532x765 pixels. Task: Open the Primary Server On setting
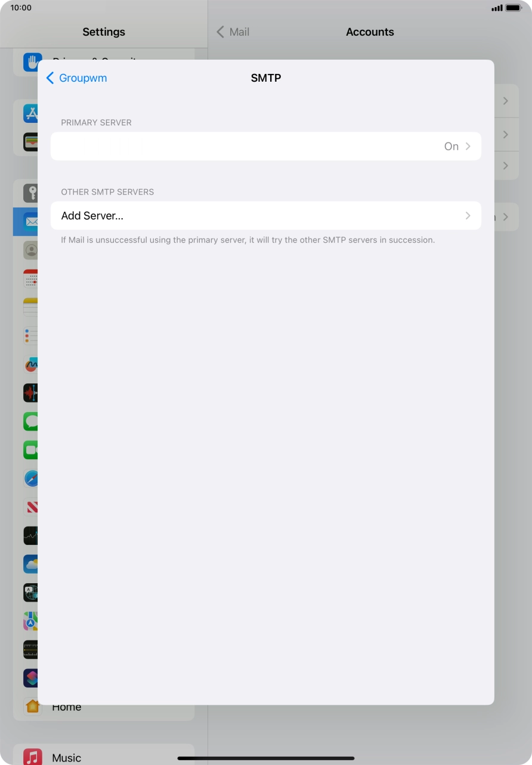tap(265, 146)
